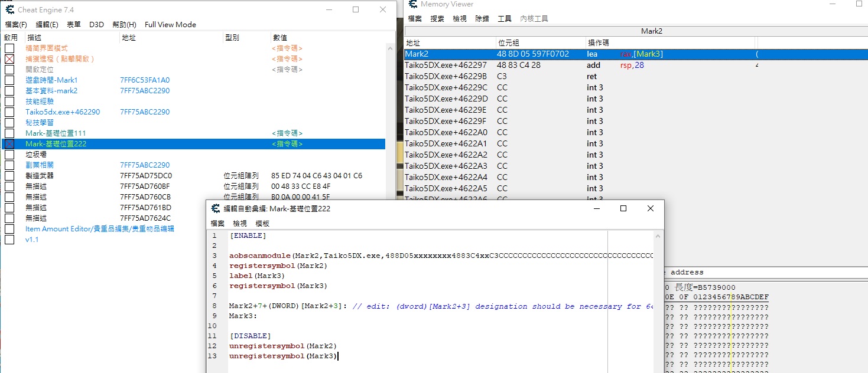Click the 位元組 column header in disassembler
Screen dimensions: 868x373
pyautogui.click(x=509, y=43)
